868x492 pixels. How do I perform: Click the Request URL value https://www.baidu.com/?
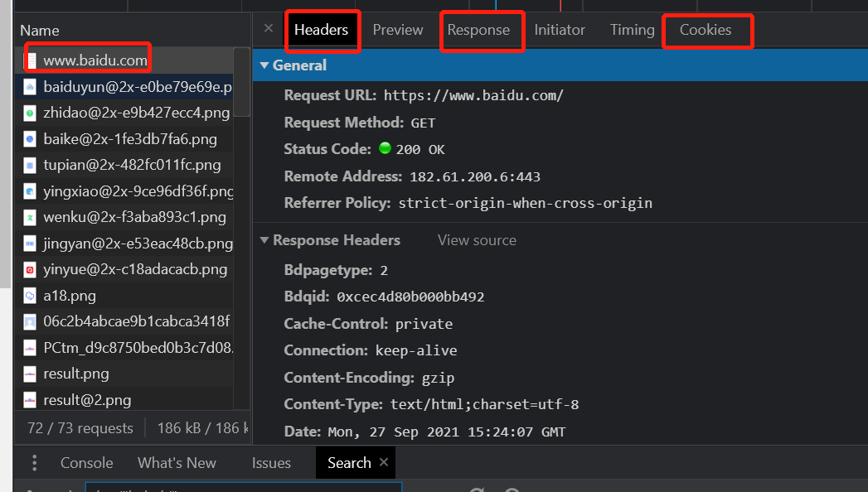(473, 95)
